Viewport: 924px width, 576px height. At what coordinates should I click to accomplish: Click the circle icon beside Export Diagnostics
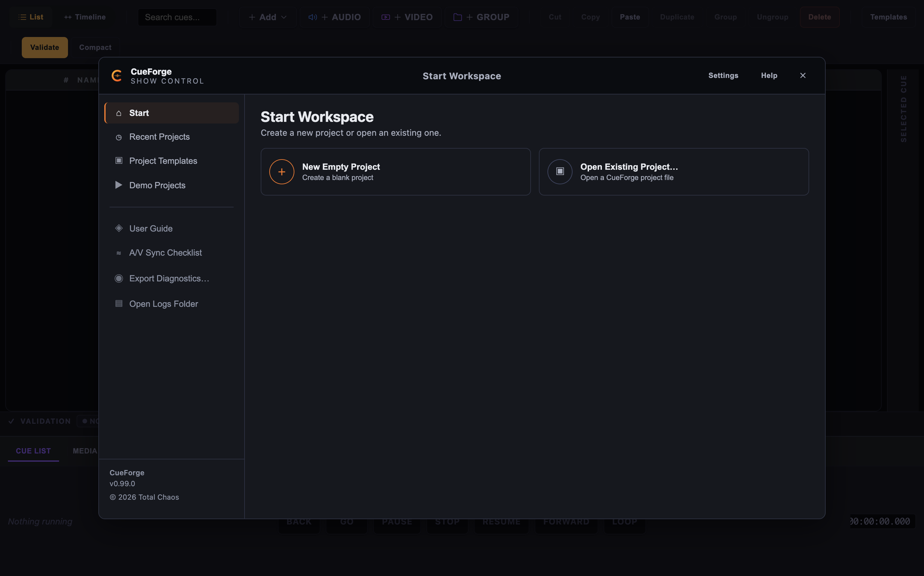coord(119,278)
